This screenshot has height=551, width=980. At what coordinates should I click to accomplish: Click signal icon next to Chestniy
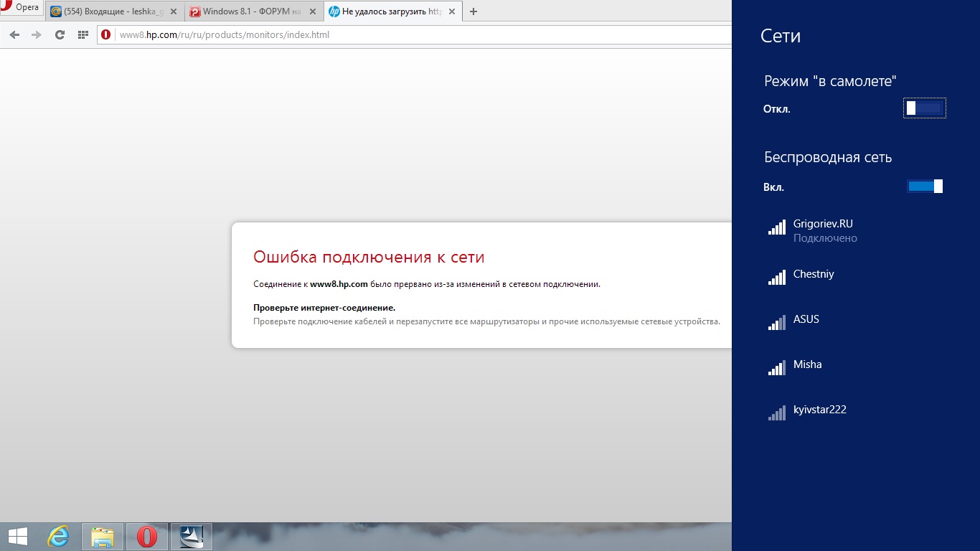click(776, 278)
